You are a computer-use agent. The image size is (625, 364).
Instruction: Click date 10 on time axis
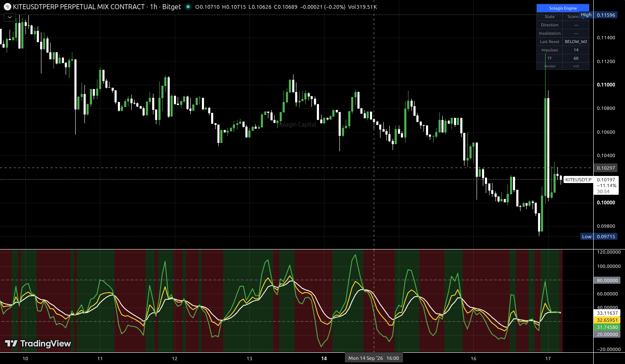[x=26, y=359]
